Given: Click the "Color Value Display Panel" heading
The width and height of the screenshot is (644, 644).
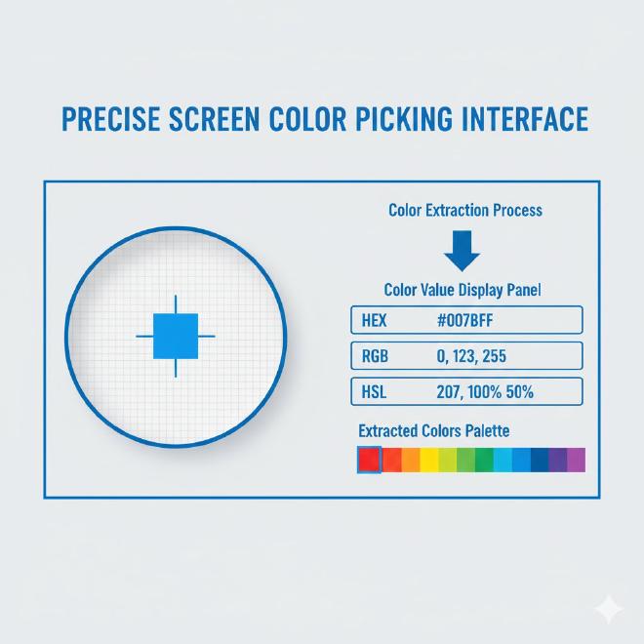Looking at the screenshot, I should pos(463,290).
